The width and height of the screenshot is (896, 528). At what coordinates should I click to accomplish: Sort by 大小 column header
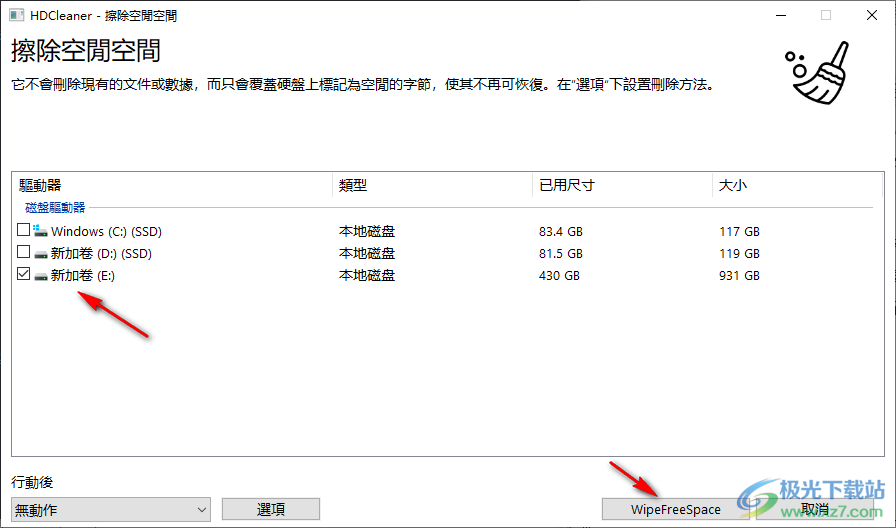coord(797,185)
